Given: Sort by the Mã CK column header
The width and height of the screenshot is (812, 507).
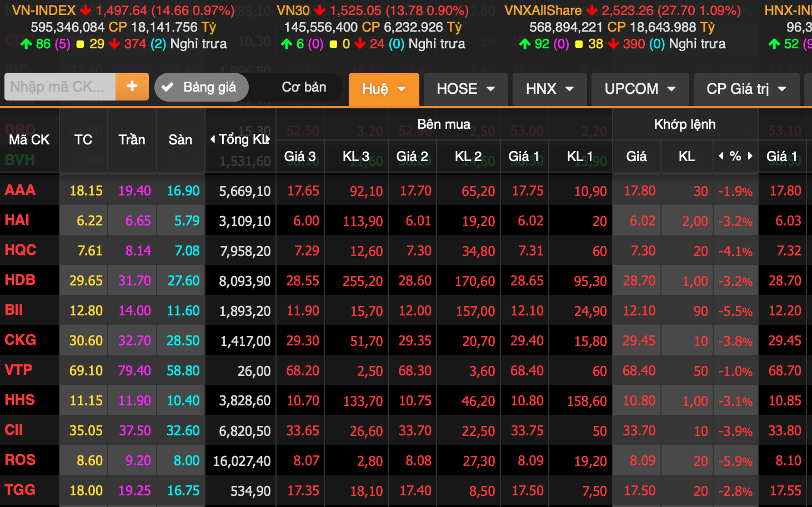Looking at the screenshot, I should [29, 140].
